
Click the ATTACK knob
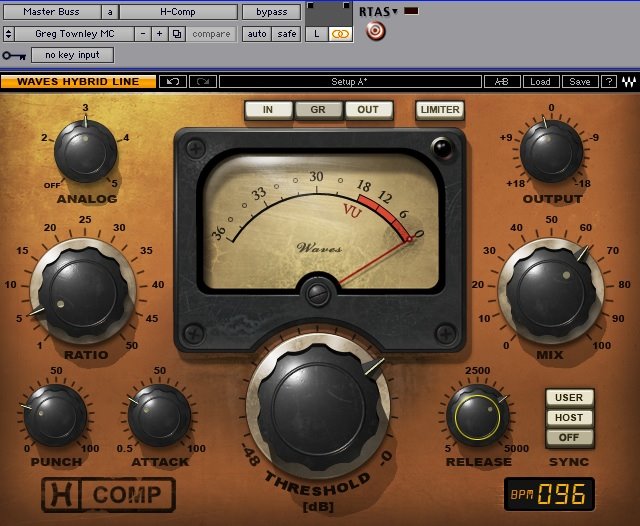[160, 416]
